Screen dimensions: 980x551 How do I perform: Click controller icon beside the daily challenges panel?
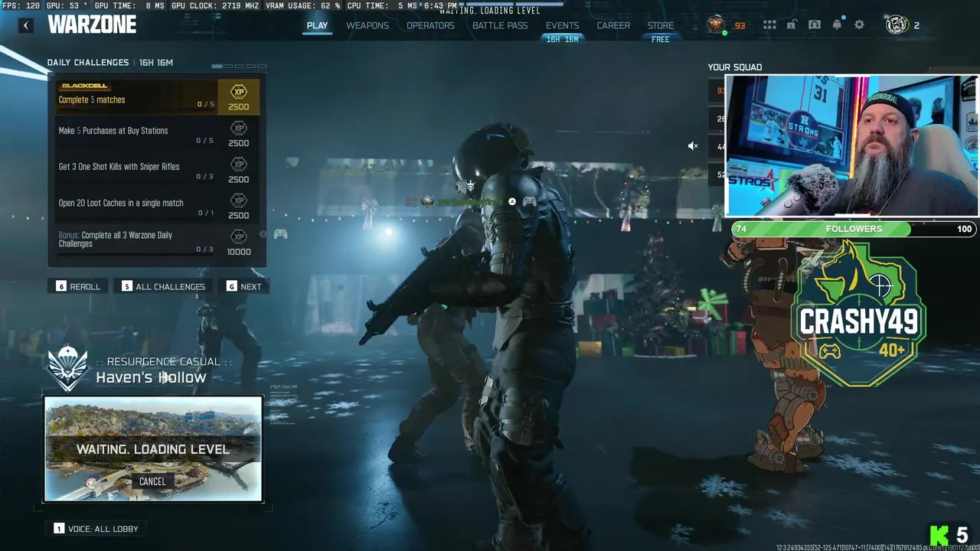point(281,234)
